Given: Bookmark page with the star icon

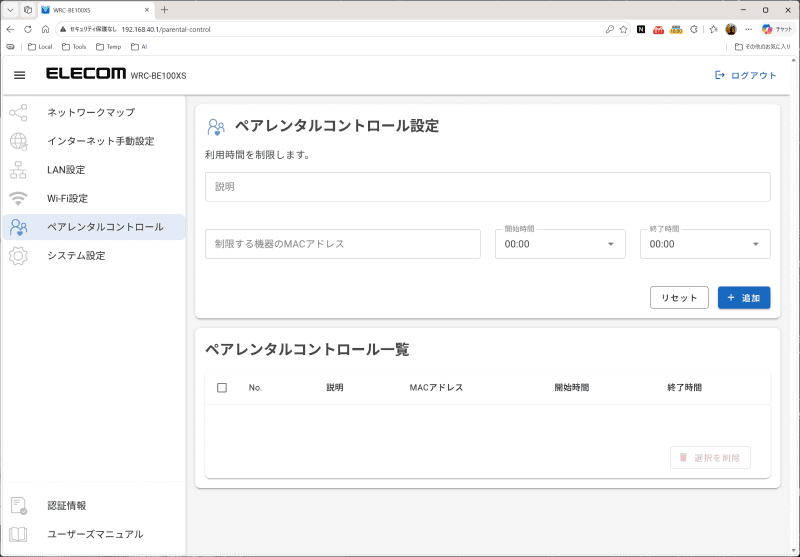Looking at the screenshot, I should [623, 29].
